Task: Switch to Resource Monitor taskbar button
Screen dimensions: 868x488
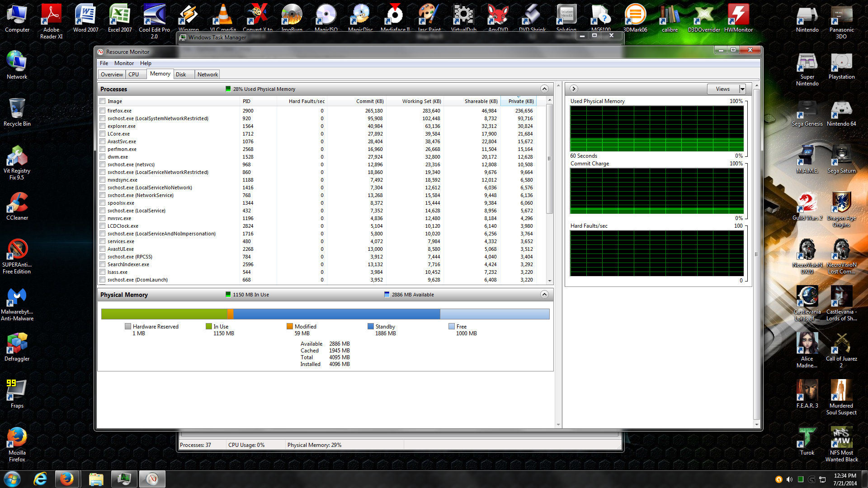Action: pos(152,479)
